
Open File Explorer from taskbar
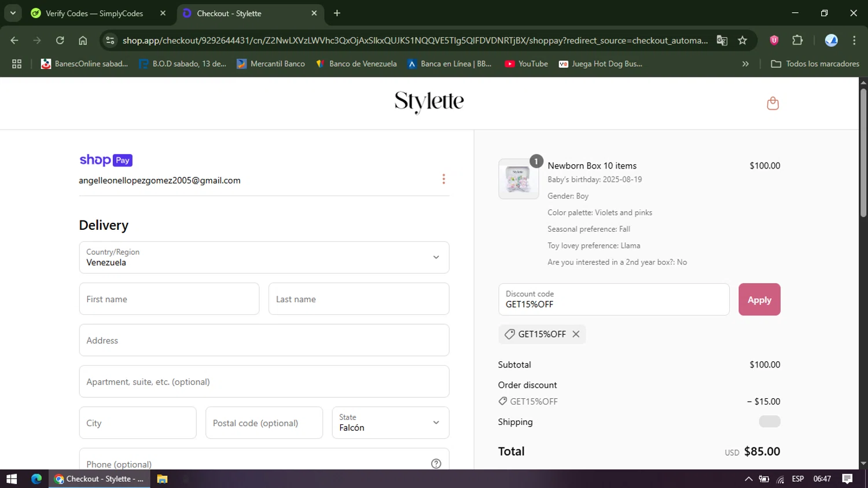(x=162, y=479)
